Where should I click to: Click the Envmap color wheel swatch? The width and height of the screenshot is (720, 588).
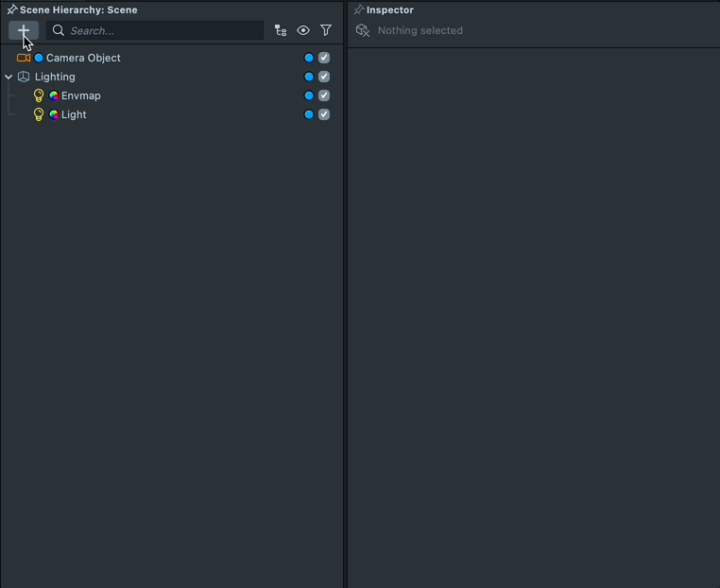[x=55, y=95]
